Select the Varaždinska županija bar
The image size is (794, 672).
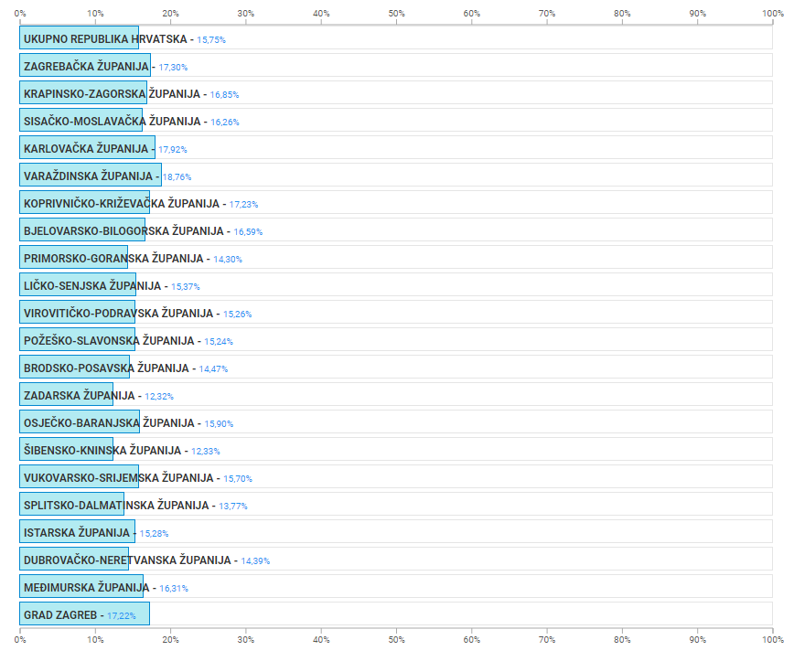click(91, 176)
